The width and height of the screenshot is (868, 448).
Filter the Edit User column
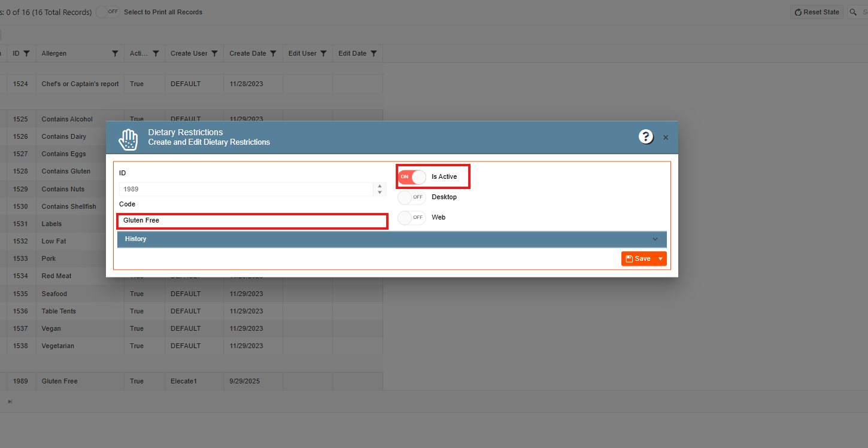click(323, 54)
